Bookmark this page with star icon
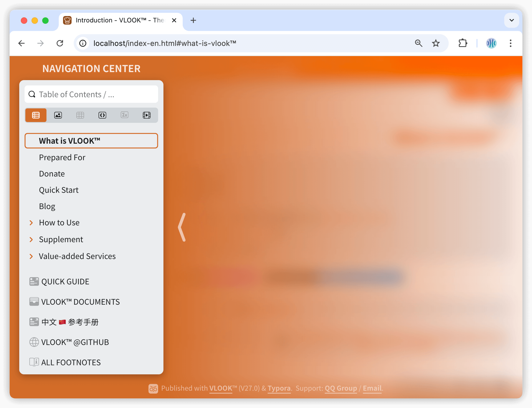Image resolution: width=532 pixels, height=408 pixels. point(436,43)
